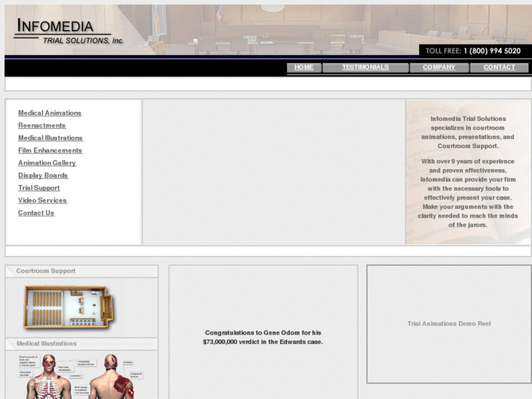
Task: Open the Animation Gallery link
Action: (x=47, y=163)
